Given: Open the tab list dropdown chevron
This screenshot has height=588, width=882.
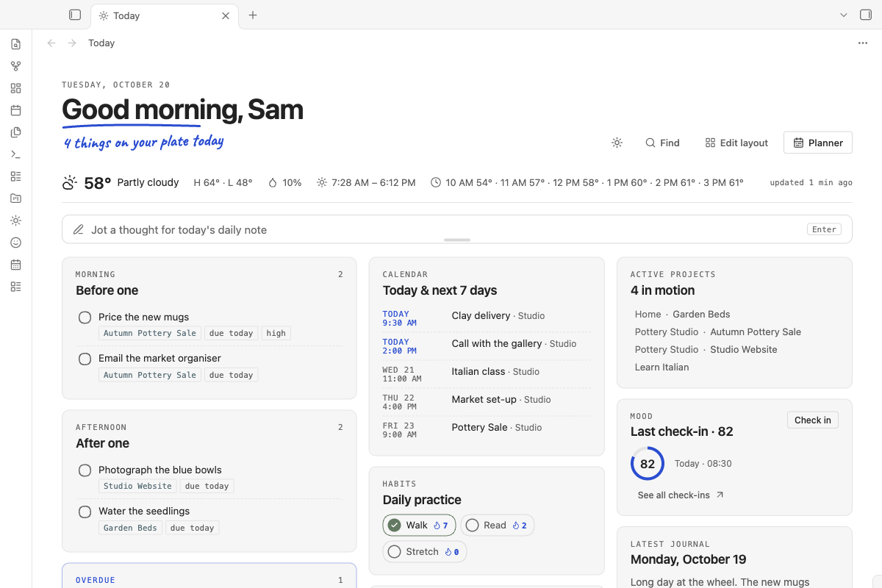Looking at the screenshot, I should [x=844, y=15].
